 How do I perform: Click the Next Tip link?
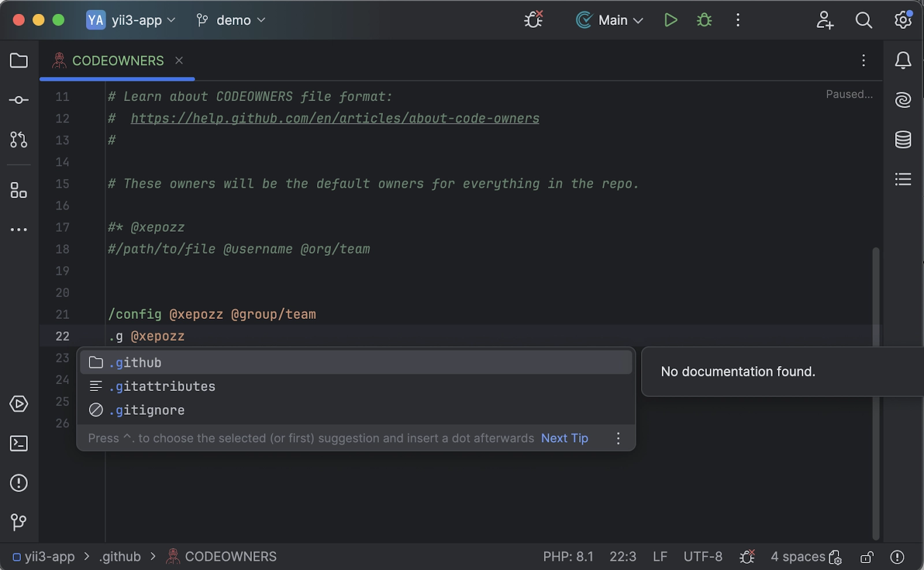pyautogui.click(x=564, y=438)
